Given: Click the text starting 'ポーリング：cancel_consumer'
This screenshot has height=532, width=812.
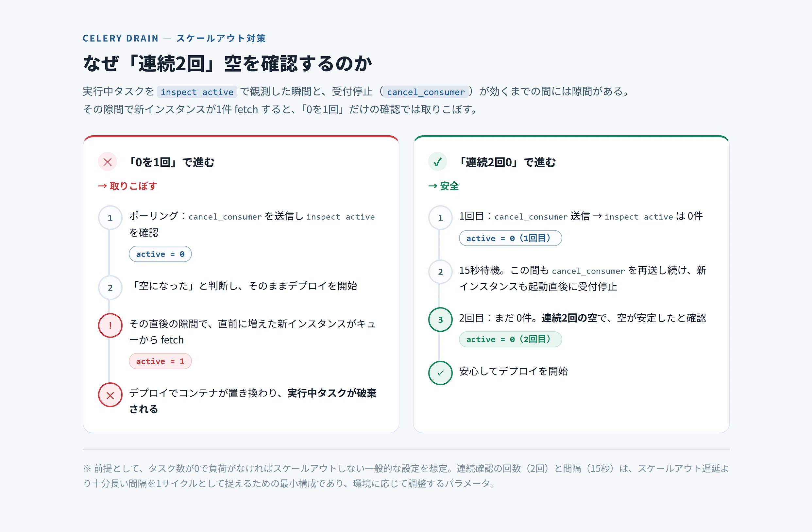Looking at the screenshot, I should (x=252, y=224).
